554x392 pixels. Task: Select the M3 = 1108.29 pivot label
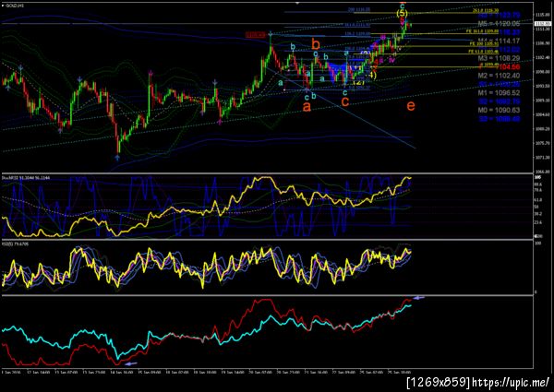[x=499, y=58]
